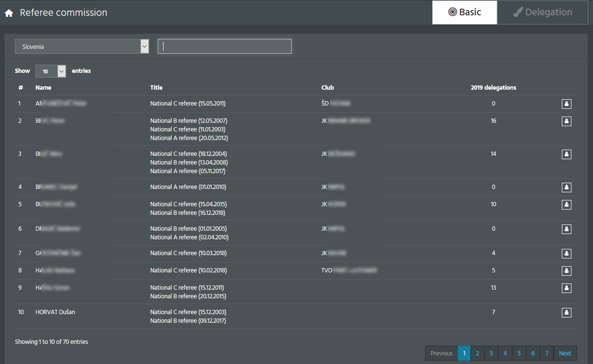Go to page 1
The image size is (593, 364).
coord(464,353)
